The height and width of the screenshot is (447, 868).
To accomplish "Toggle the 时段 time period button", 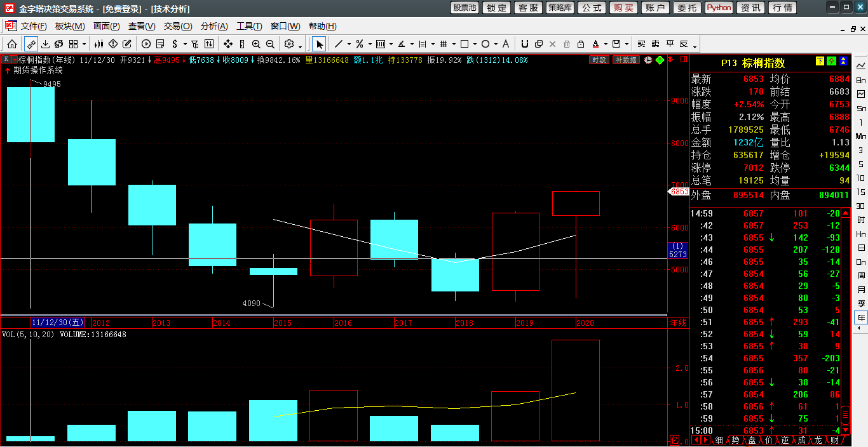I will tap(599, 60).
